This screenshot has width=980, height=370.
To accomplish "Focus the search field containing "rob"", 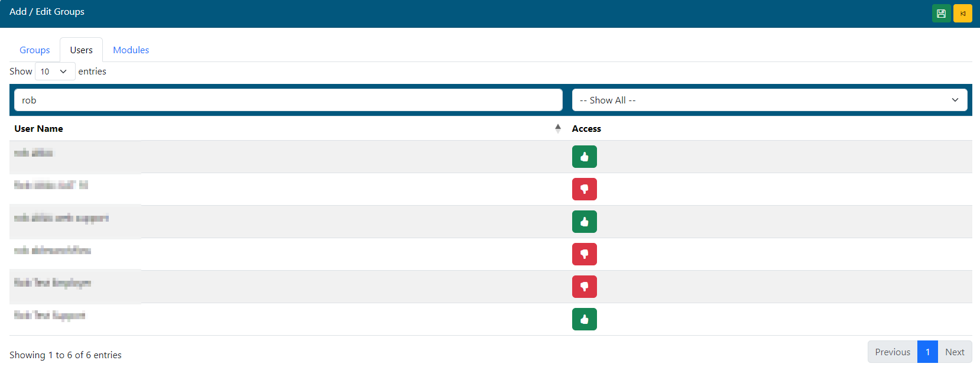I will point(288,100).
